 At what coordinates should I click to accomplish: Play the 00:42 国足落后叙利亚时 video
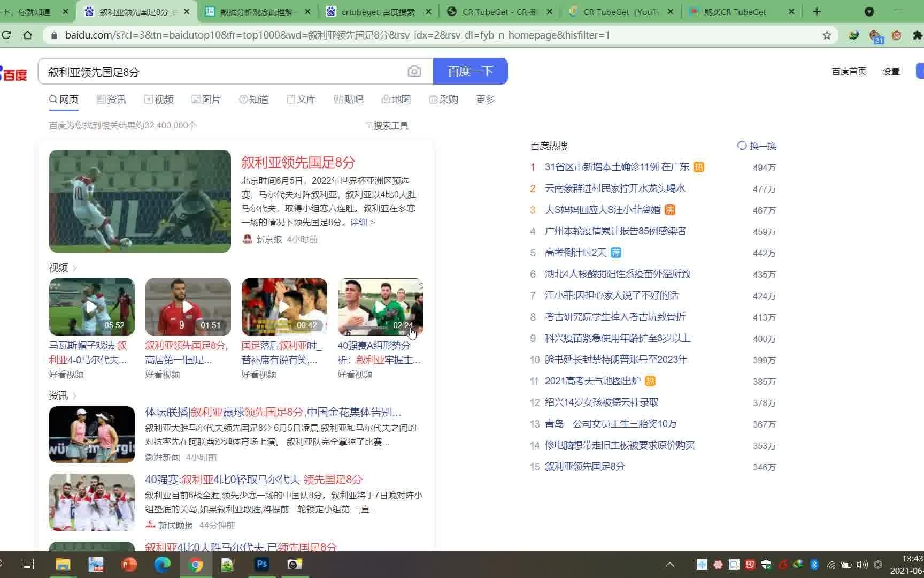pos(284,307)
